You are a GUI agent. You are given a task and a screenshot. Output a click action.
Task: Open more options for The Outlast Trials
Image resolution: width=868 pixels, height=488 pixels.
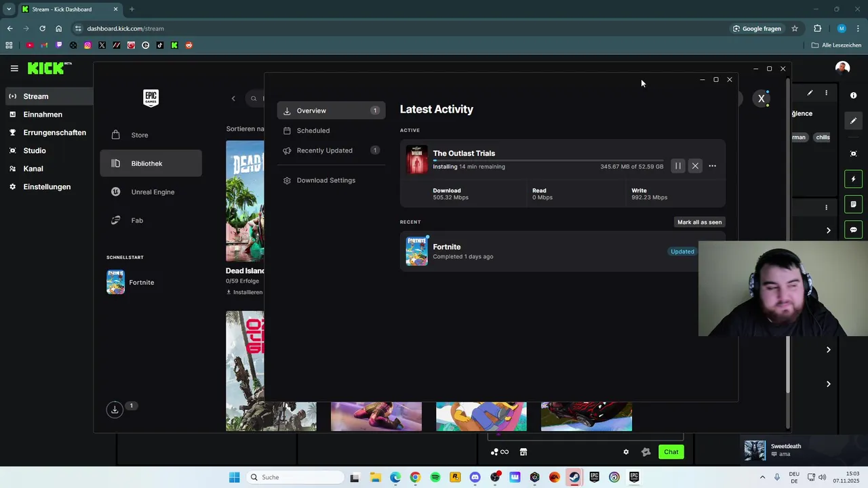(x=712, y=166)
